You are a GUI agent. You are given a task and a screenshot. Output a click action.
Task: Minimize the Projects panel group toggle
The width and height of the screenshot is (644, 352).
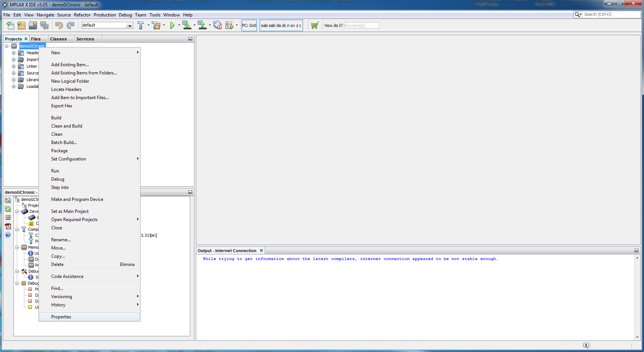[190, 39]
